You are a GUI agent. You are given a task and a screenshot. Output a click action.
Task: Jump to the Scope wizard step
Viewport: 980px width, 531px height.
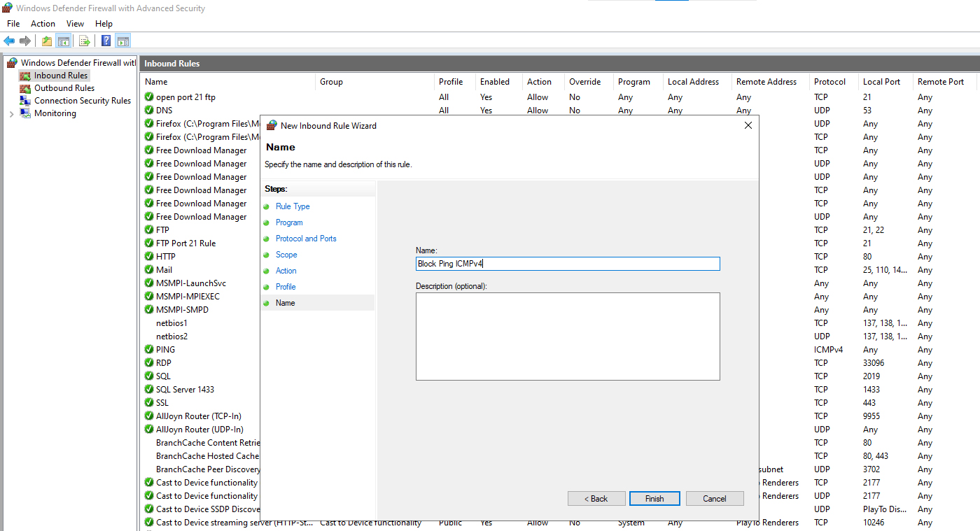pos(286,255)
